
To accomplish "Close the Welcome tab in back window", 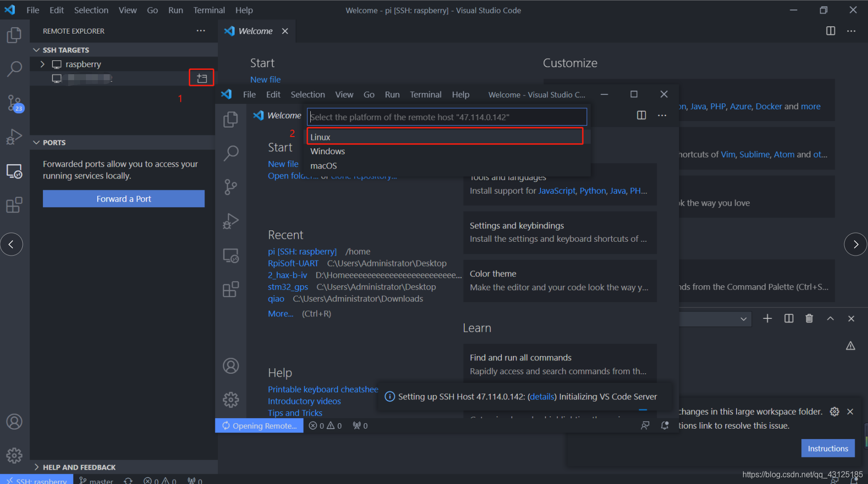I will pyautogui.click(x=285, y=31).
